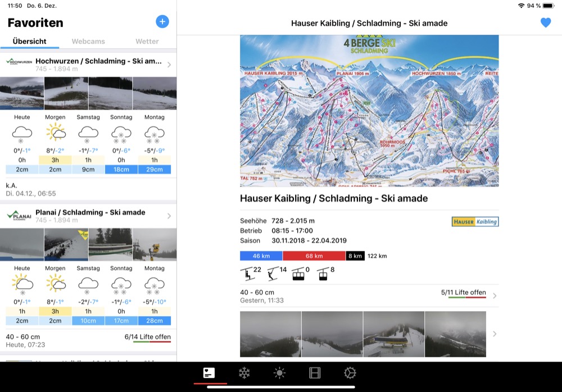Open Planai's first webcam thumbnail
The image size is (562, 392).
click(22, 244)
